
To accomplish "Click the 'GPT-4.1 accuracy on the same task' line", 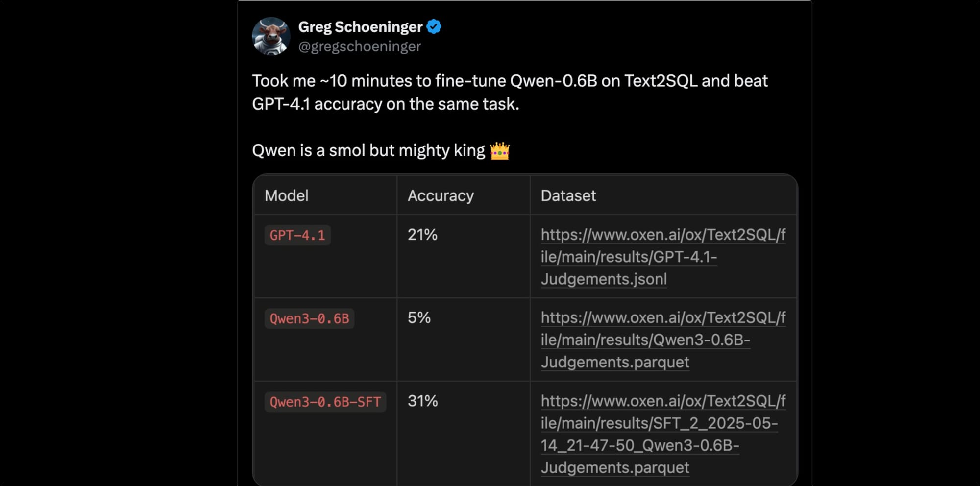I will (x=386, y=104).
